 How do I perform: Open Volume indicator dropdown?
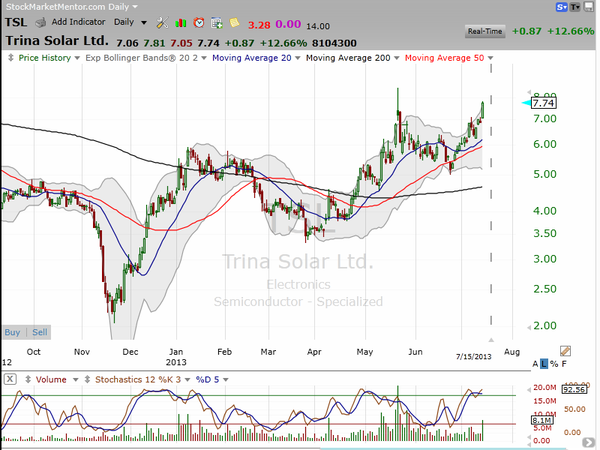pyautogui.click(x=75, y=380)
